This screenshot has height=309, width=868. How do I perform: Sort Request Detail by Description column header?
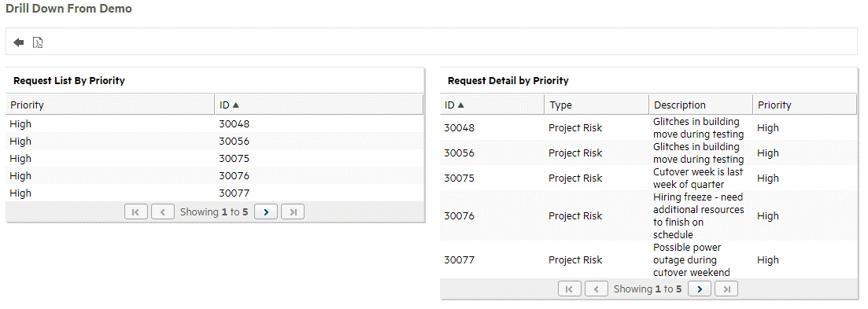click(701, 105)
